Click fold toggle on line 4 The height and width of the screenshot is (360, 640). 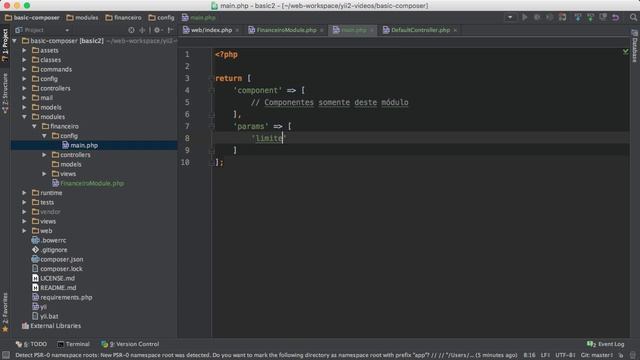point(212,90)
